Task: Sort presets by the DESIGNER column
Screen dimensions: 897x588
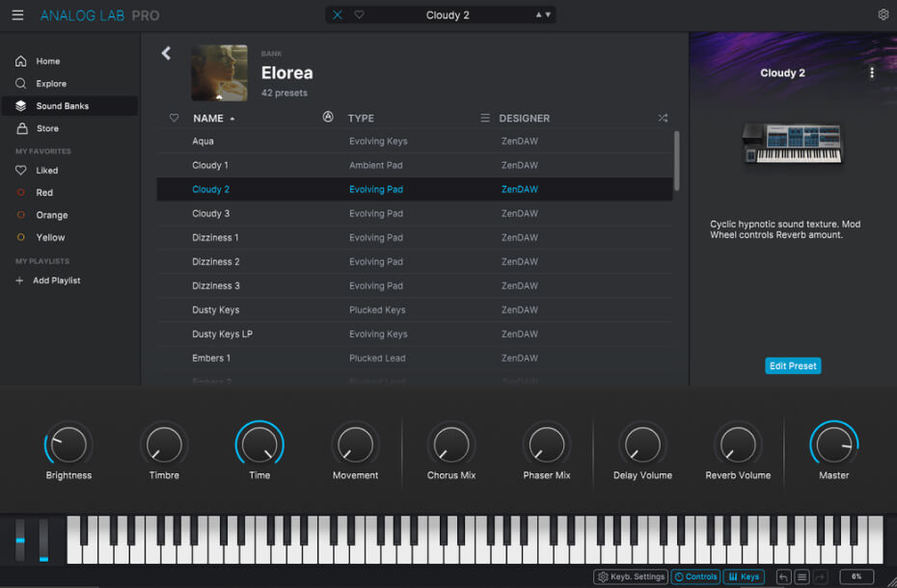Action: pos(524,119)
